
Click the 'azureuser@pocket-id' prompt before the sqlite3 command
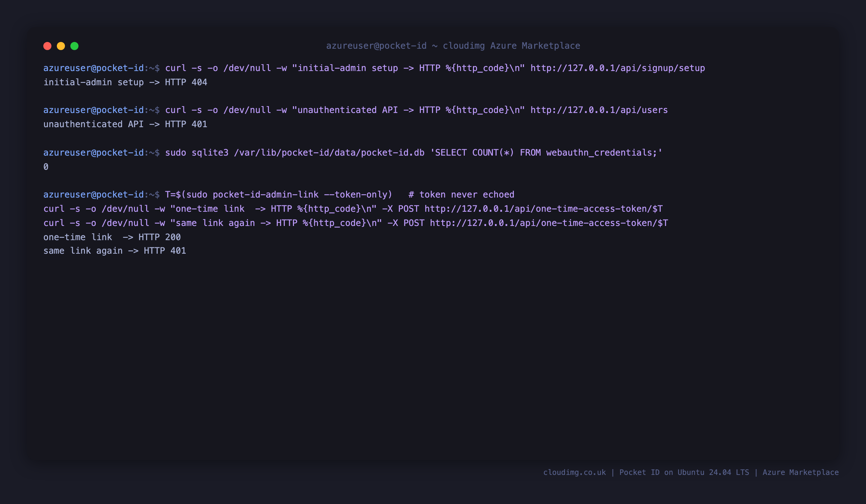point(93,153)
